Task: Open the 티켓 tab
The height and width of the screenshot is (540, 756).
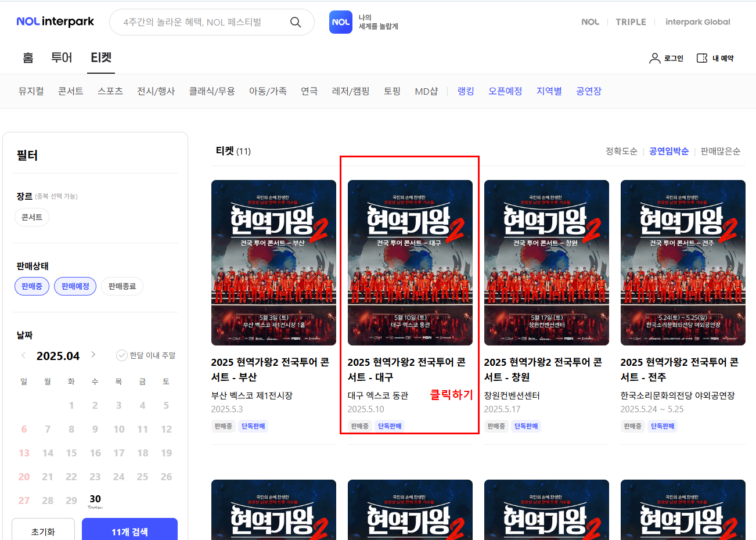Action: [x=101, y=57]
